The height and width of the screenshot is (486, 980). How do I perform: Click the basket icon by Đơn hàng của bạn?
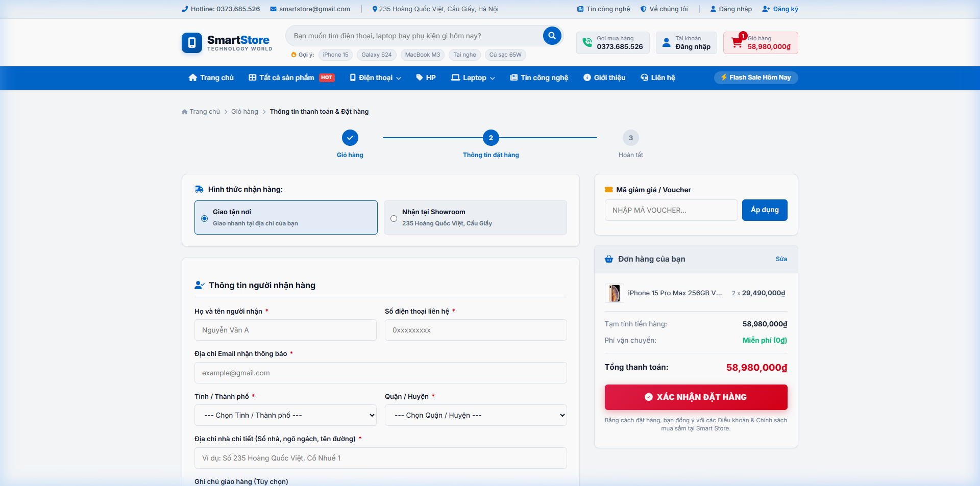click(609, 259)
